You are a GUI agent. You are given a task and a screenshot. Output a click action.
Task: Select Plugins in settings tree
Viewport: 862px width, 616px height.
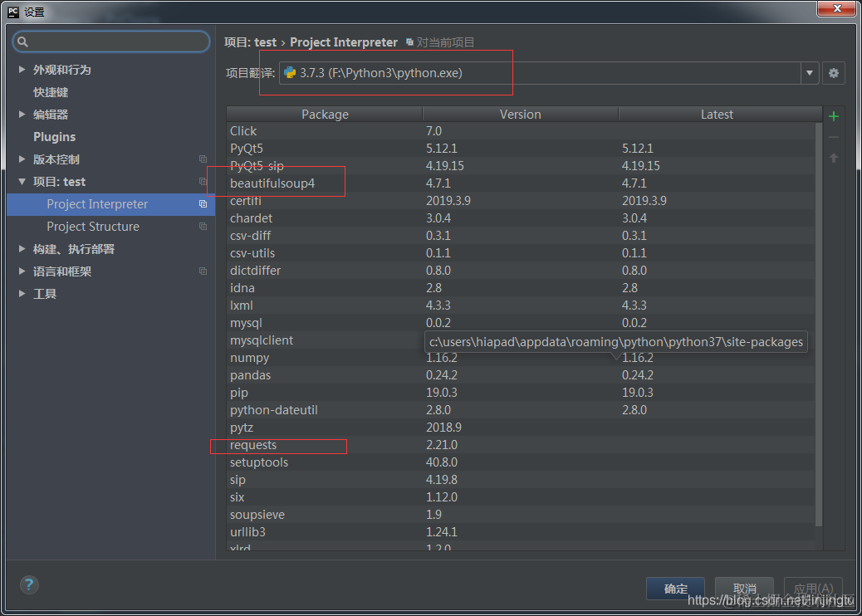point(55,137)
